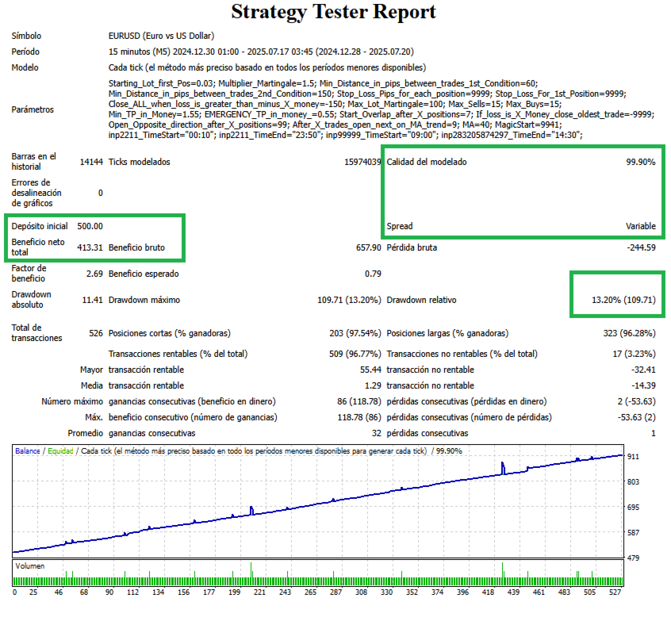Click the parameter line starting Open_Opposite_direction_after_X_positions=99

(335, 125)
